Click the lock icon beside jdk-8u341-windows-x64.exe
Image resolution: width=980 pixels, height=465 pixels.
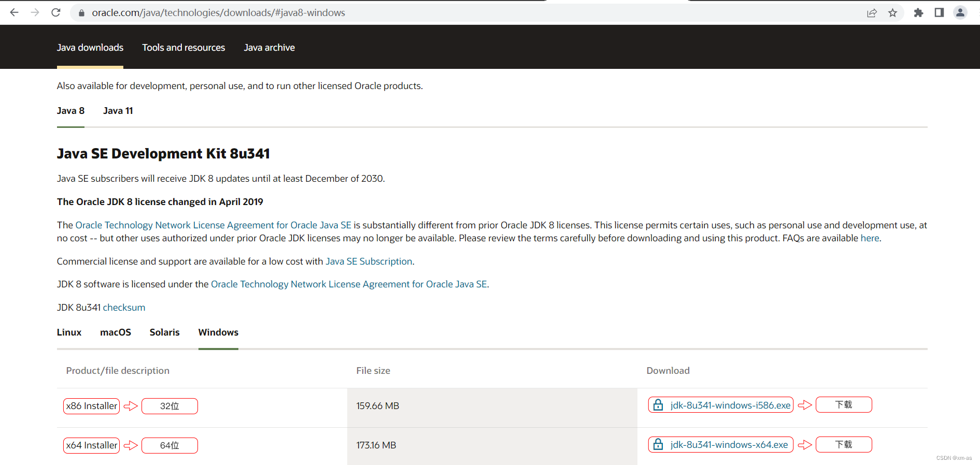coord(658,444)
